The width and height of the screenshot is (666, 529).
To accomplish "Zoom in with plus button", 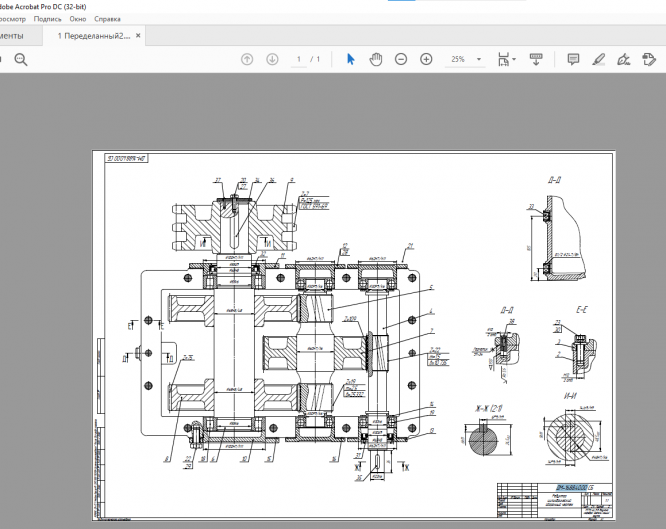I will tap(426, 60).
